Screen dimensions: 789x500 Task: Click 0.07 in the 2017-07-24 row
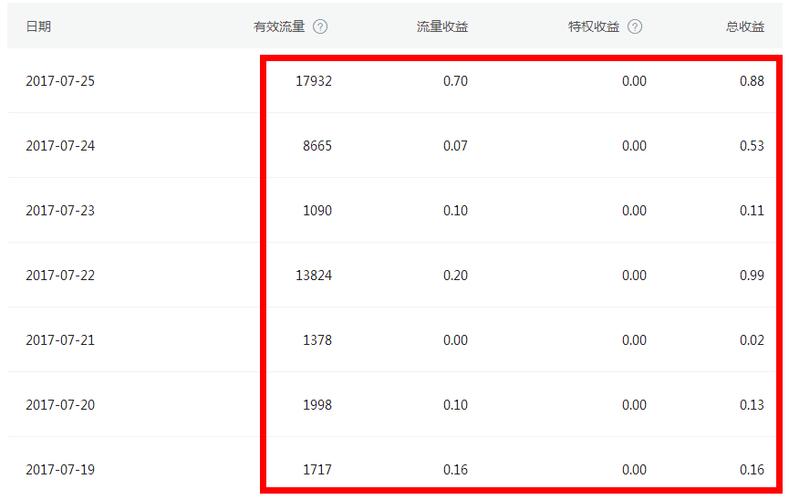(x=455, y=146)
